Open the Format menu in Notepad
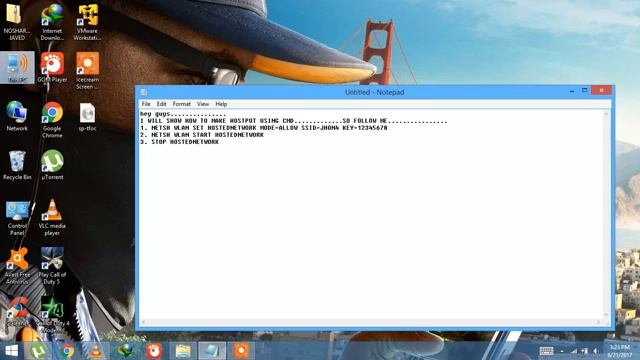Image resolution: width=640 pixels, height=360 pixels. coord(182,104)
